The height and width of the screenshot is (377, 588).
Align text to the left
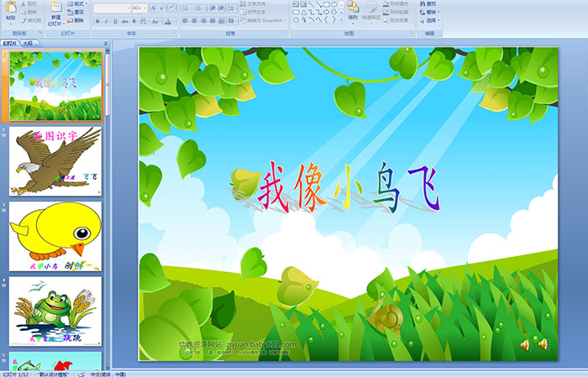tap(186, 21)
